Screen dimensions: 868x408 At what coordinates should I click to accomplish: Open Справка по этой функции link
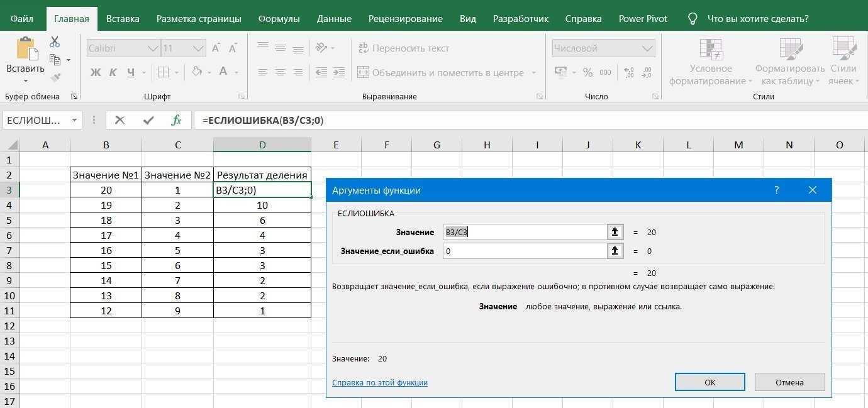coord(379,382)
